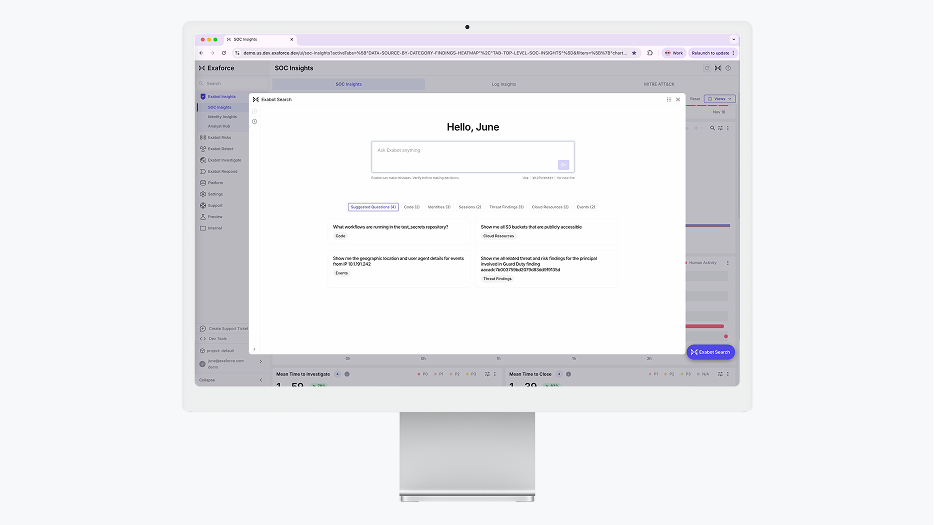Choose the public S3 buckets suggested question
The height and width of the screenshot is (525, 934).
546,232
